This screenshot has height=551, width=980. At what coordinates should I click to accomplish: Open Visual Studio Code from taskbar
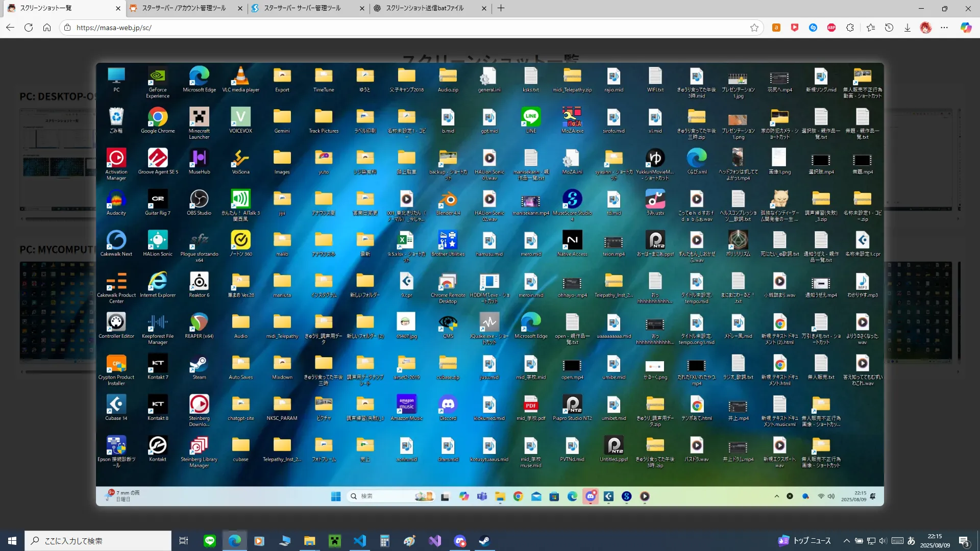tap(360, 541)
